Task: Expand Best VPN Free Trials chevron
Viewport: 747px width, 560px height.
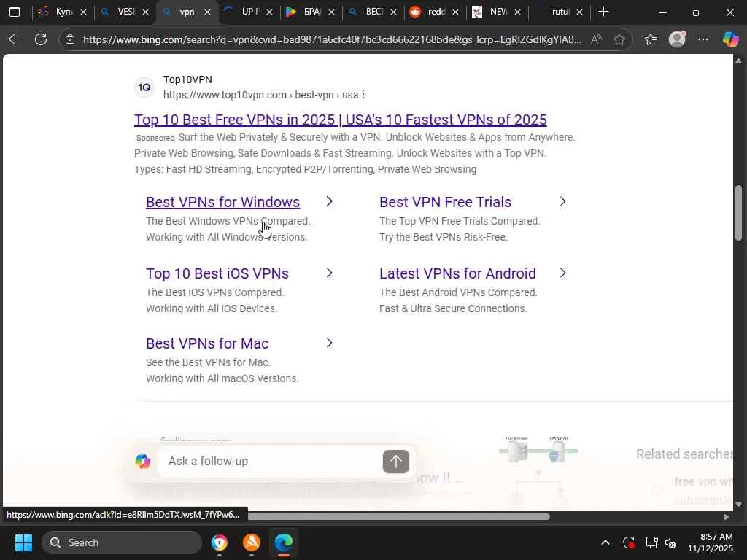Action: pyautogui.click(x=562, y=201)
